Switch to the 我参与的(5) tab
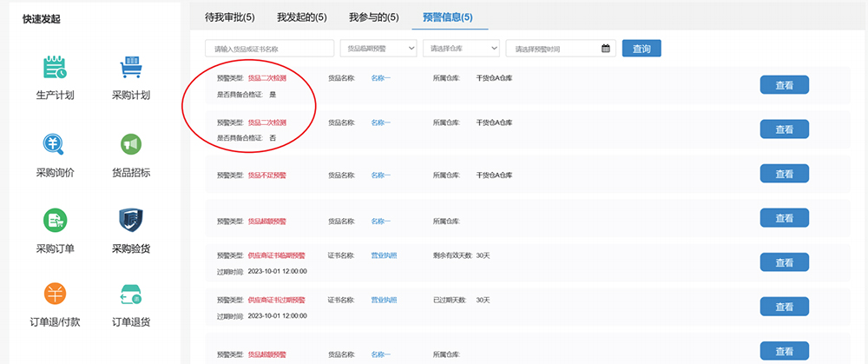Screen dimensions: 868x364 [x=373, y=17]
